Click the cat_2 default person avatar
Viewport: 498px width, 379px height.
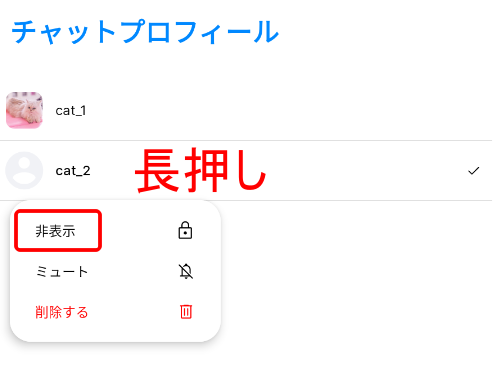(x=24, y=171)
